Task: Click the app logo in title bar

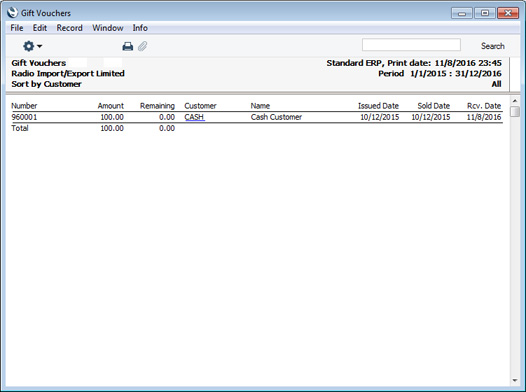Action: tap(12, 13)
